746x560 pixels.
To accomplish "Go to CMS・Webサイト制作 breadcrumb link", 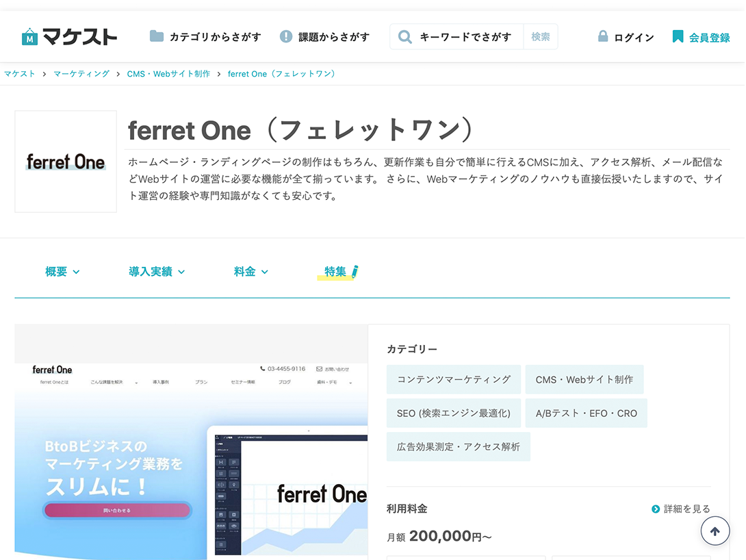I will (168, 74).
